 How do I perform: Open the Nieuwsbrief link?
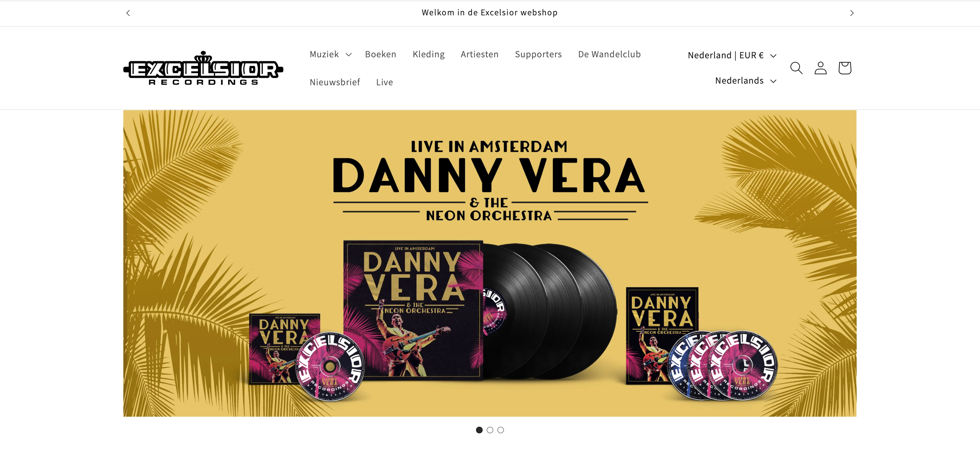[335, 82]
